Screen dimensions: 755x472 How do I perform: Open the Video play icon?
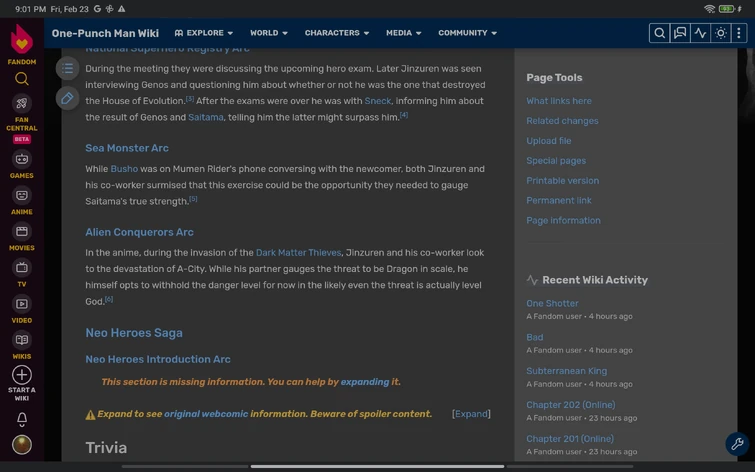point(22,303)
